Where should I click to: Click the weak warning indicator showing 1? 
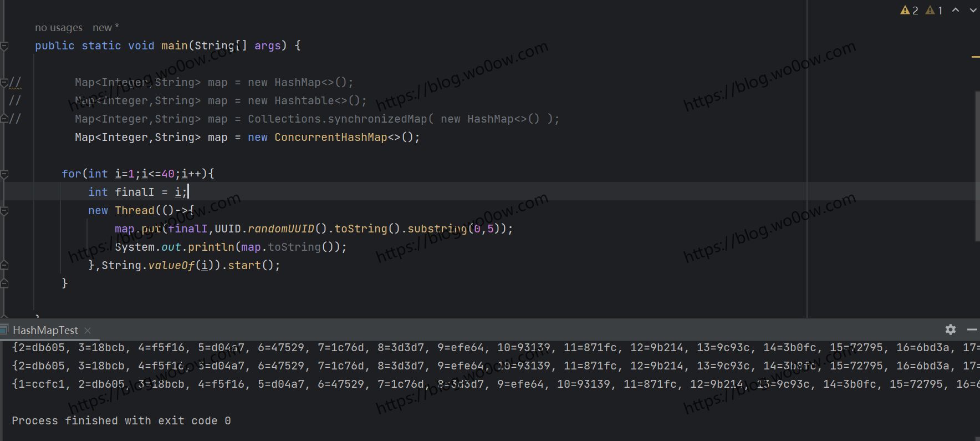tap(935, 10)
